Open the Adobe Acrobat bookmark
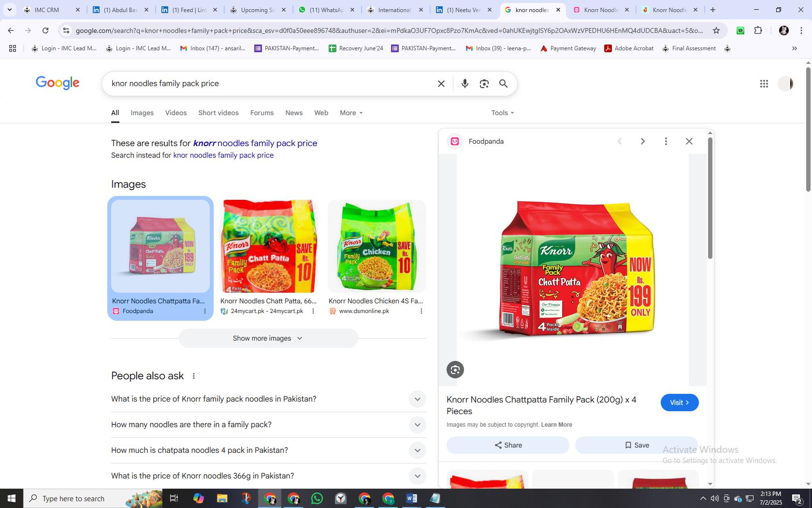Image resolution: width=812 pixels, height=508 pixels. (x=629, y=48)
